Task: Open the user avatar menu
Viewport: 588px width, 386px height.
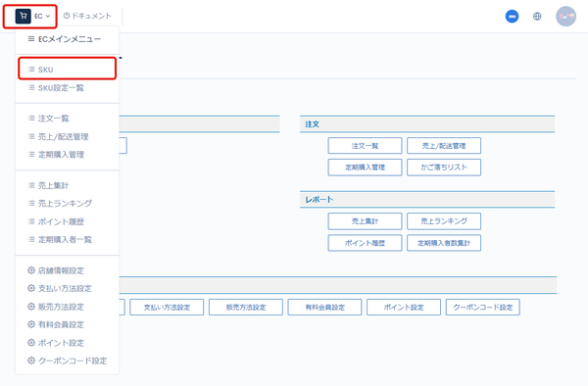Action: point(565,16)
